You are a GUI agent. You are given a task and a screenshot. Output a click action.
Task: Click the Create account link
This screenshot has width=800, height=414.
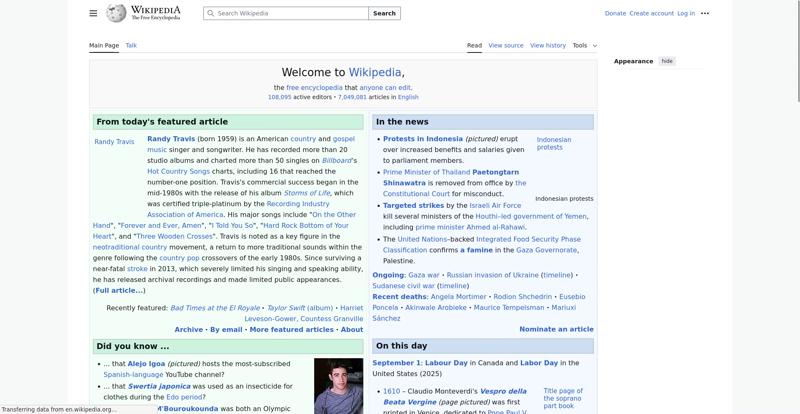[x=652, y=13]
